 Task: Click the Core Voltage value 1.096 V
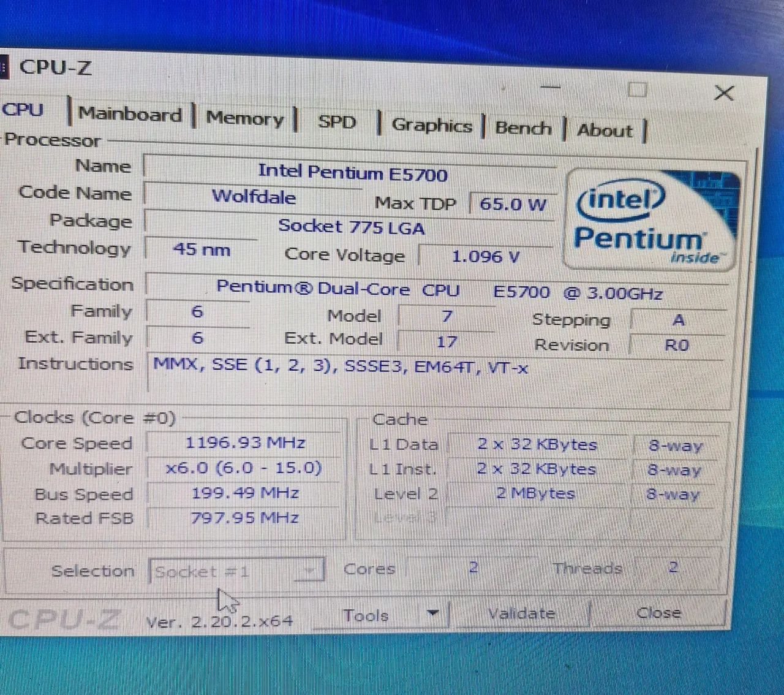485,256
